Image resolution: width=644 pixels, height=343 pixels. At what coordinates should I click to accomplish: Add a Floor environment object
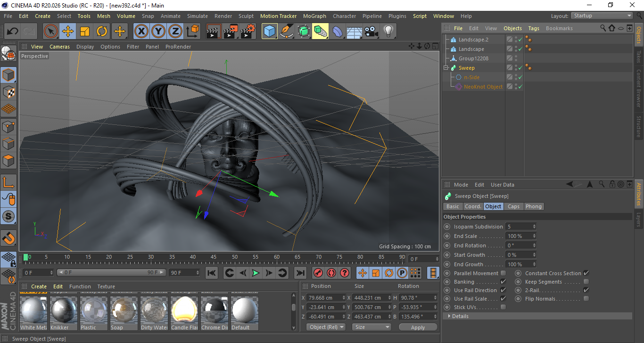click(x=355, y=32)
